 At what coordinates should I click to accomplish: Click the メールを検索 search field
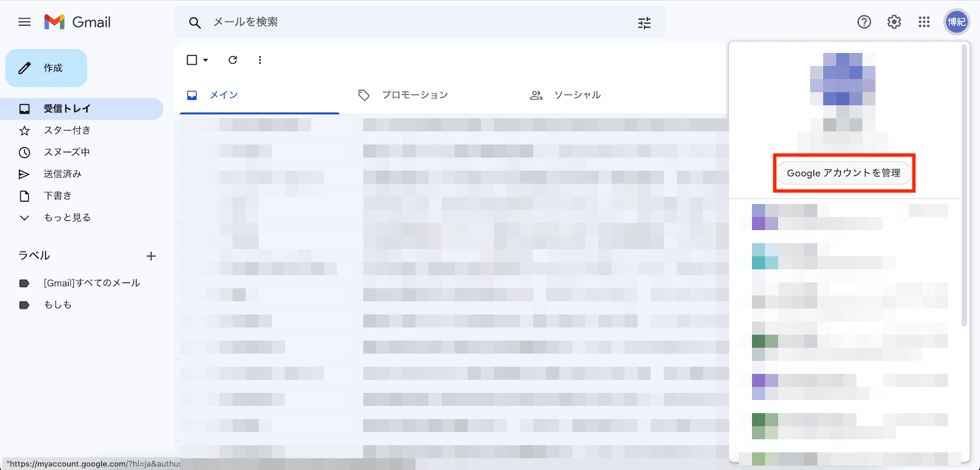point(418,22)
